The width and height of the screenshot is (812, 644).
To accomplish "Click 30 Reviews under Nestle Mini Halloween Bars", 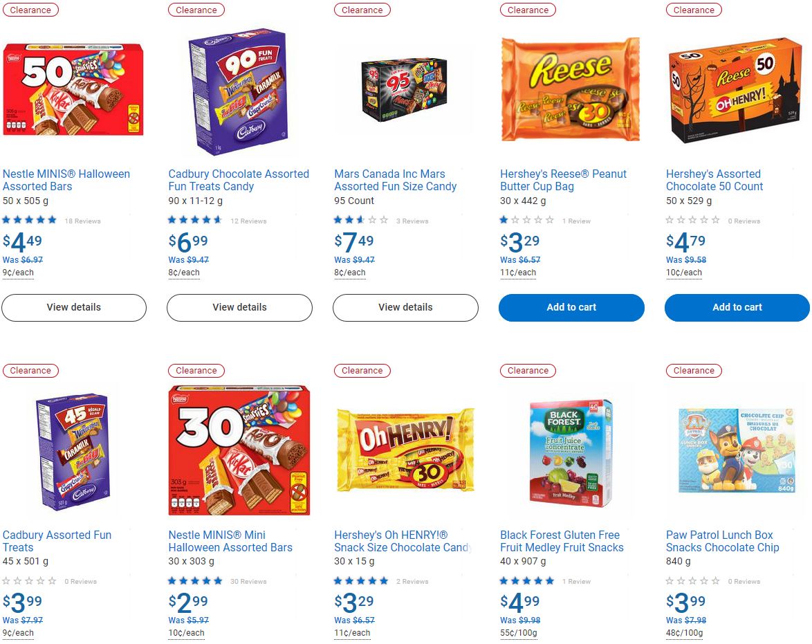I will [248, 581].
